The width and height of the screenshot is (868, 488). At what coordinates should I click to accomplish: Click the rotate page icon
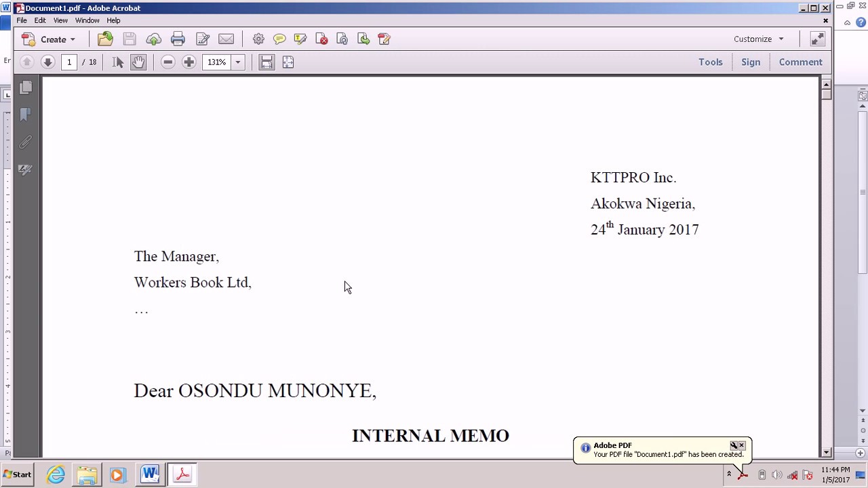pyautogui.click(x=342, y=39)
